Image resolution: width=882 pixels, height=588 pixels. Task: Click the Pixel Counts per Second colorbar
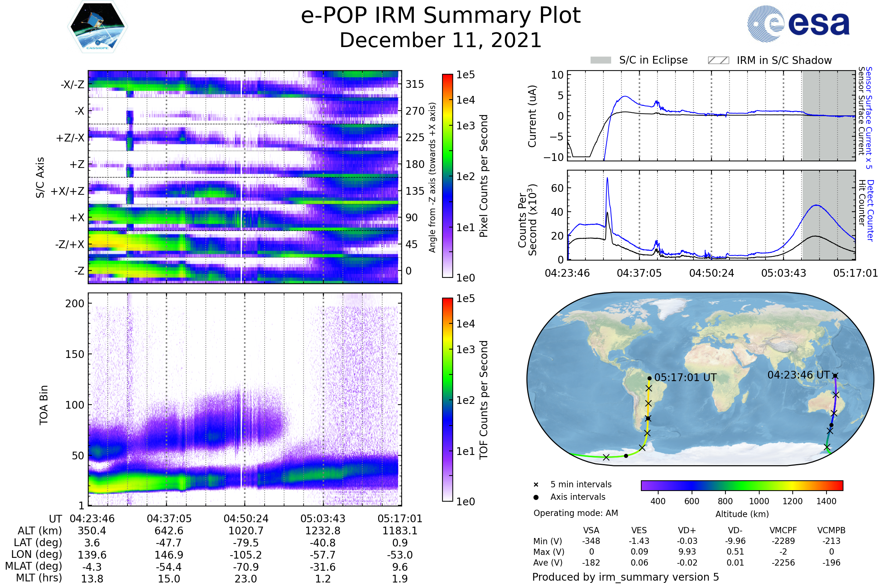tap(447, 176)
